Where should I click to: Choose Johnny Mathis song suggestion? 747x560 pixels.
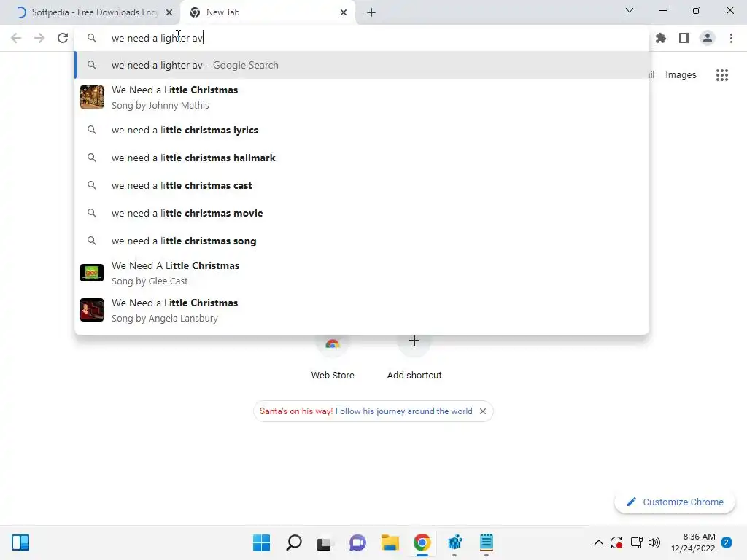[x=362, y=97]
